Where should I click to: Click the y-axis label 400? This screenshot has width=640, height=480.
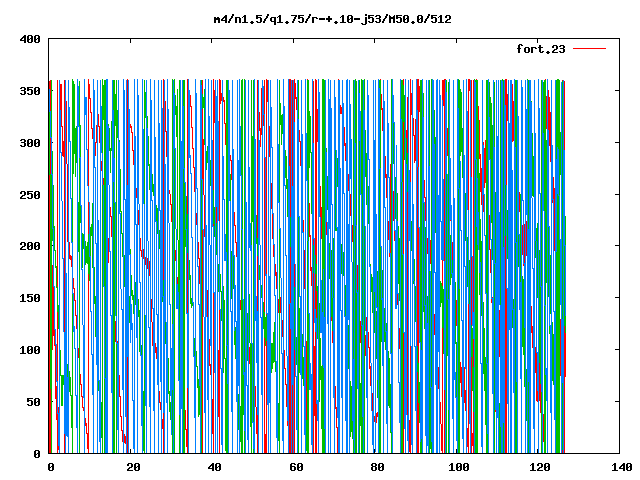(30, 39)
